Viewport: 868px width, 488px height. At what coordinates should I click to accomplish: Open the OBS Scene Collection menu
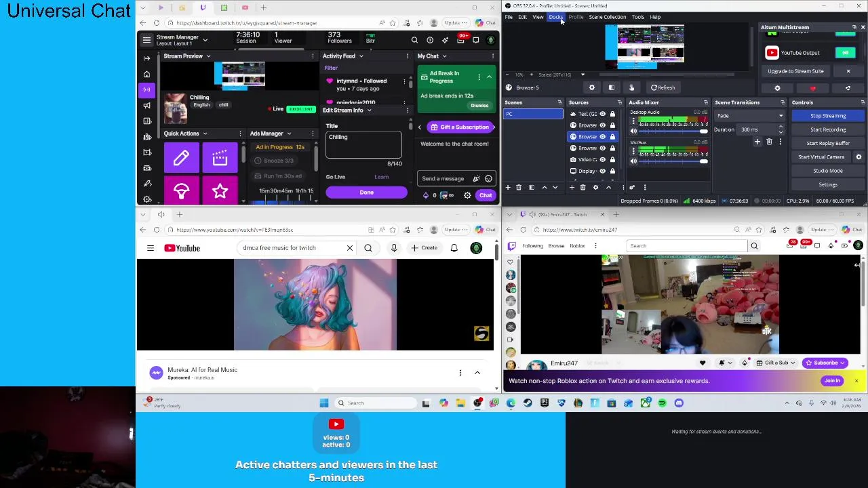tap(608, 17)
